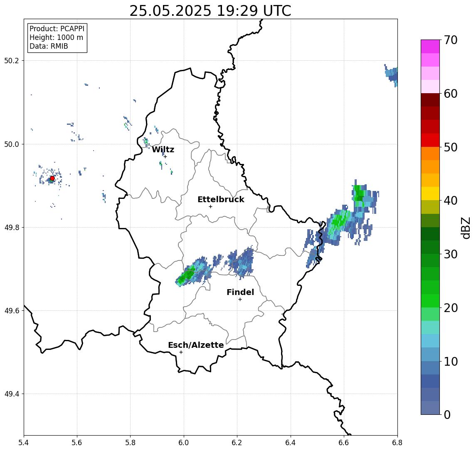Click the 'Product: PCAPPI' text in the info box
476x451 pixels.
pos(57,29)
